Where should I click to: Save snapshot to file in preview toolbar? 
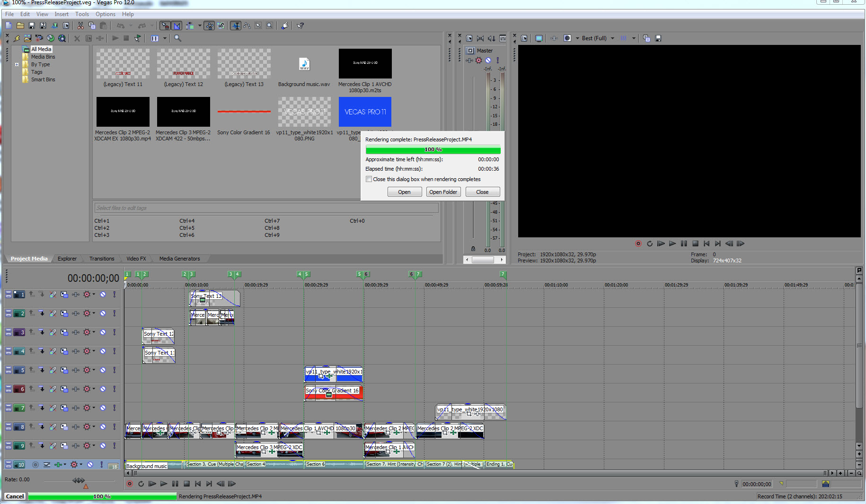click(658, 38)
